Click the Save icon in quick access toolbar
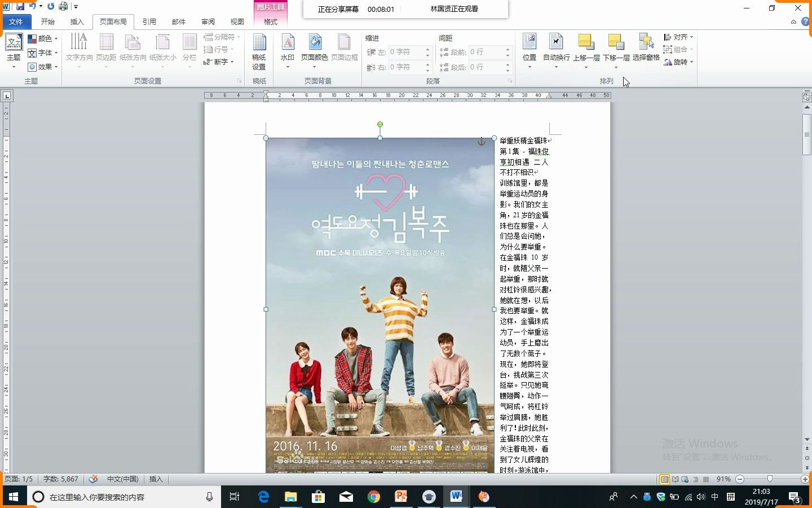Screen dimensions: 812x508 click(x=20, y=6)
